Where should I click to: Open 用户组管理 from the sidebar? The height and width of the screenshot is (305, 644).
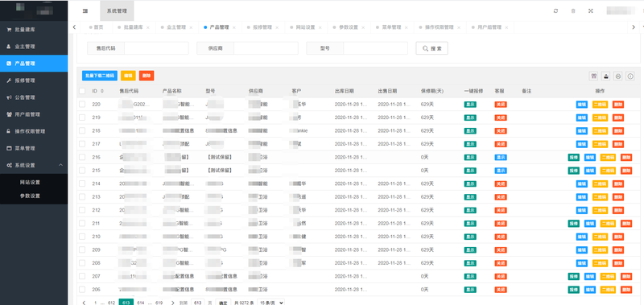point(34,114)
